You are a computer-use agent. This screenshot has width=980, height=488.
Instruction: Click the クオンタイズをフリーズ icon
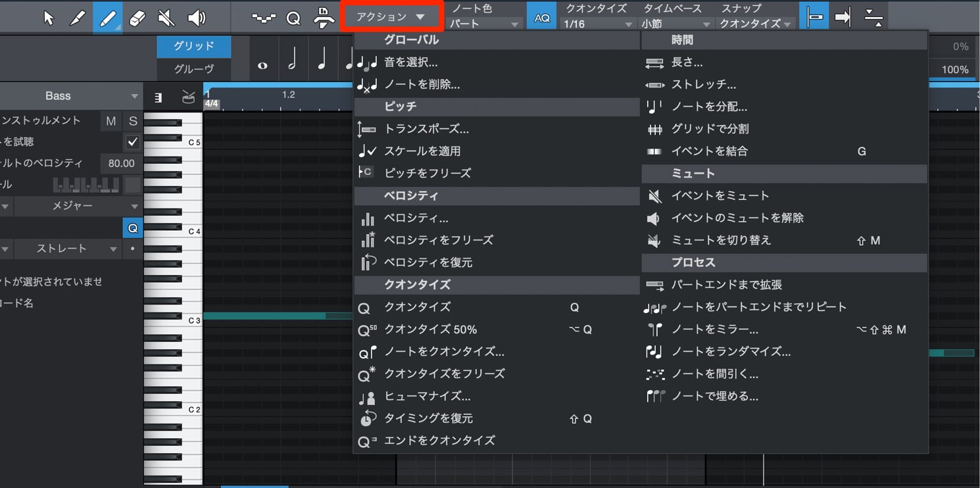click(x=367, y=374)
